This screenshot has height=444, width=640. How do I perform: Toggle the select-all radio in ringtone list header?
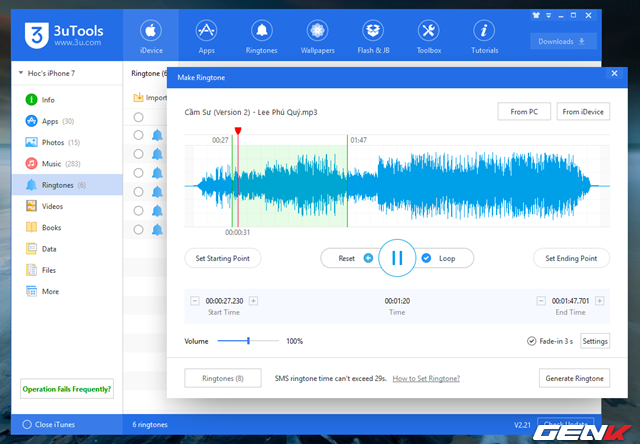click(138, 117)
